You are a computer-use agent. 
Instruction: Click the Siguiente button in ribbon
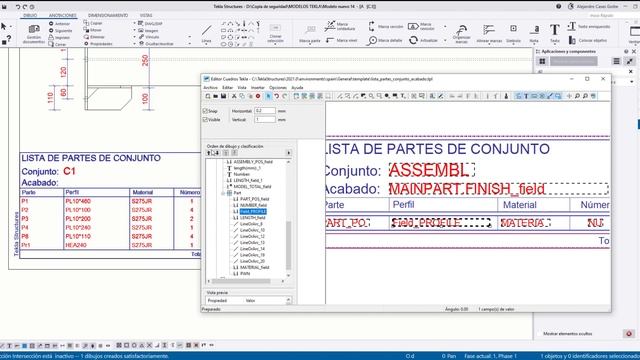click(60, 31)
